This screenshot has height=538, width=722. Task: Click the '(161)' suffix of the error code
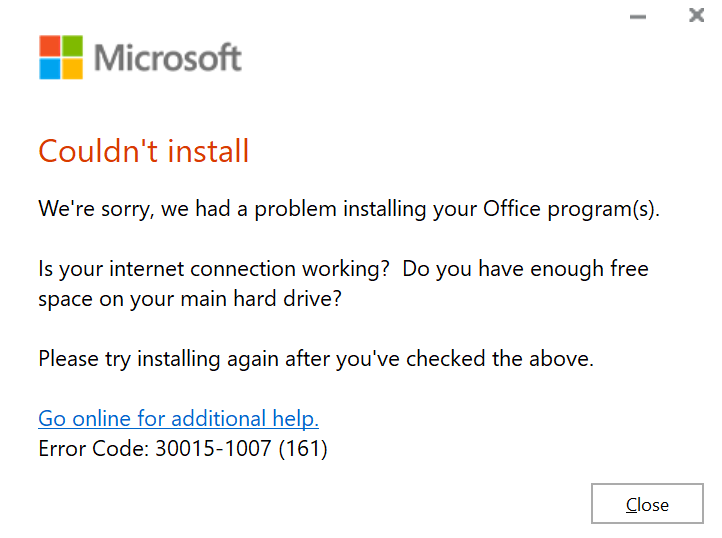click(x=304, y=448)
